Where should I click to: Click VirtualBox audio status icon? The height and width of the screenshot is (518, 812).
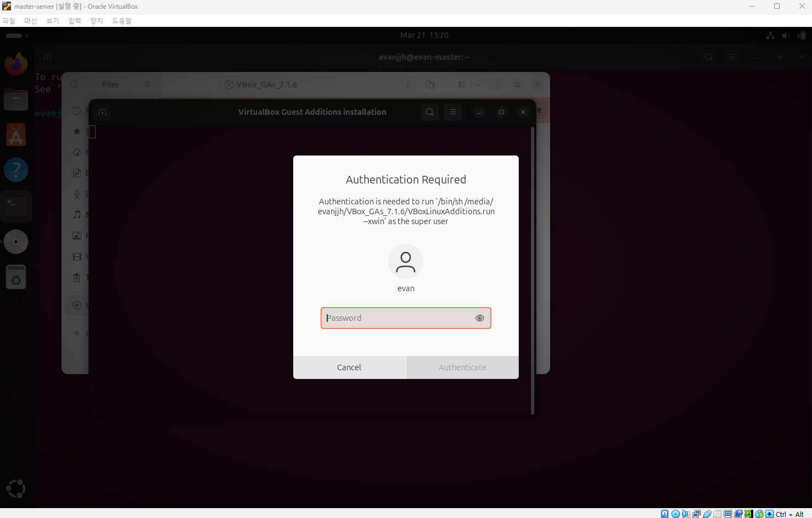click(x=686, y=514)
